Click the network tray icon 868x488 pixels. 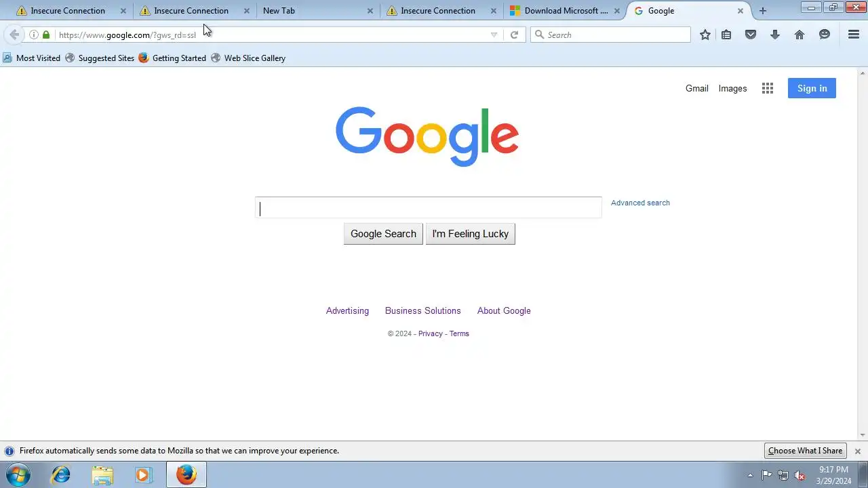[783, 475]
